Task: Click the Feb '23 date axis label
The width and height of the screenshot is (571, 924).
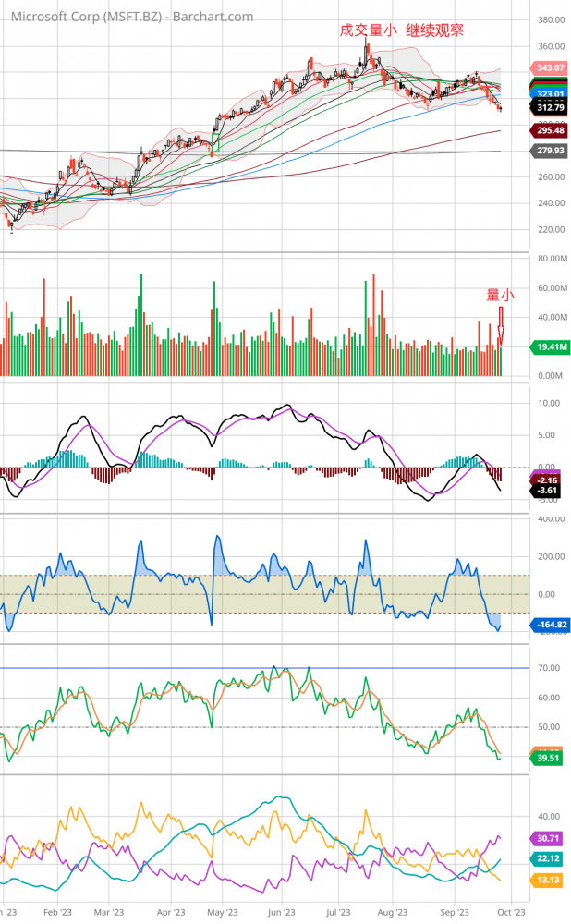Action: 57,910
